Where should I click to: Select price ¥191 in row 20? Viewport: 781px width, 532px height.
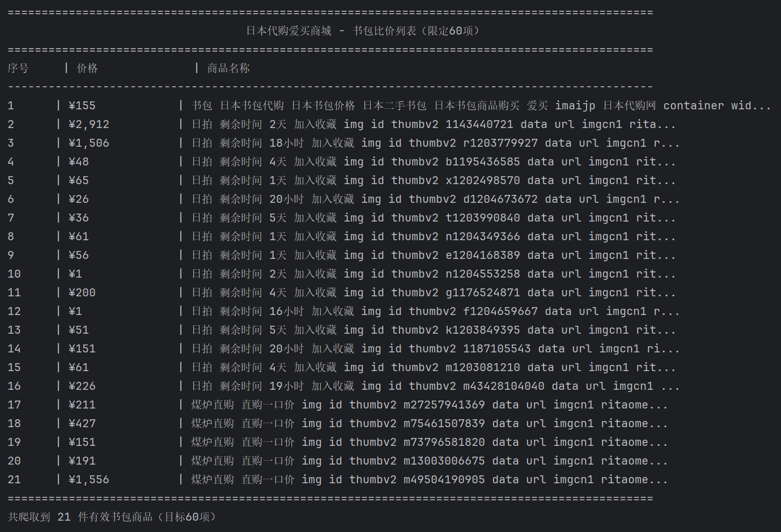tap(82, 461)
